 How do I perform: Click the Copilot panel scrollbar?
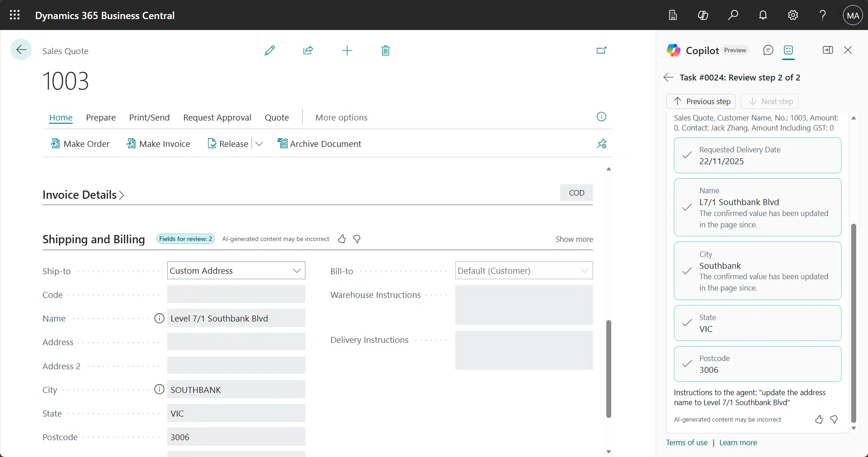point(853,323)
